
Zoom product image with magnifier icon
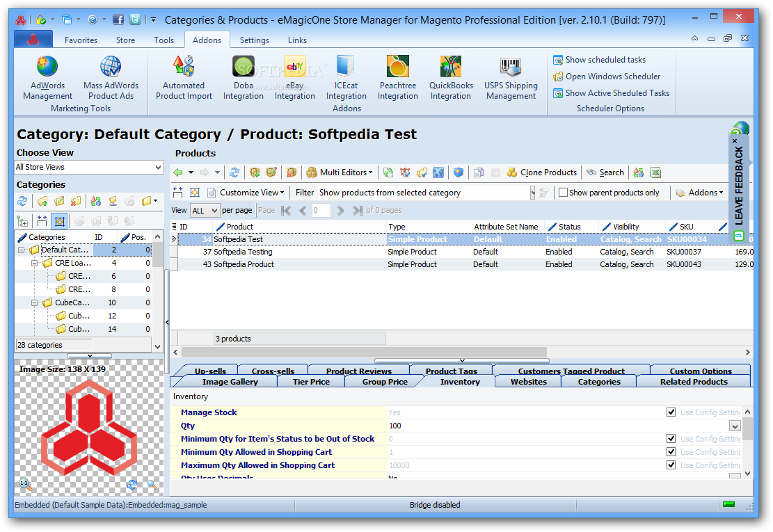pyautogui.click(x=152, y=485)
